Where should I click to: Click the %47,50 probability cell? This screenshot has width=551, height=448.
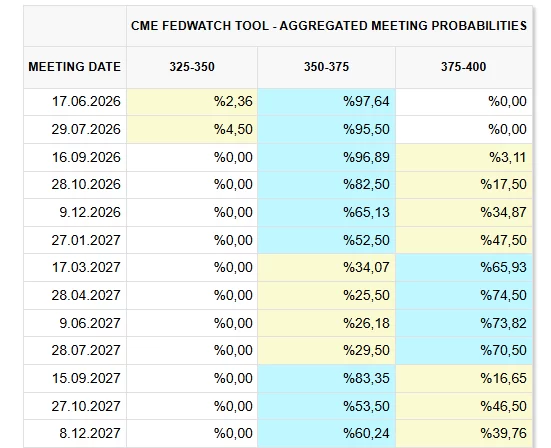464,240
